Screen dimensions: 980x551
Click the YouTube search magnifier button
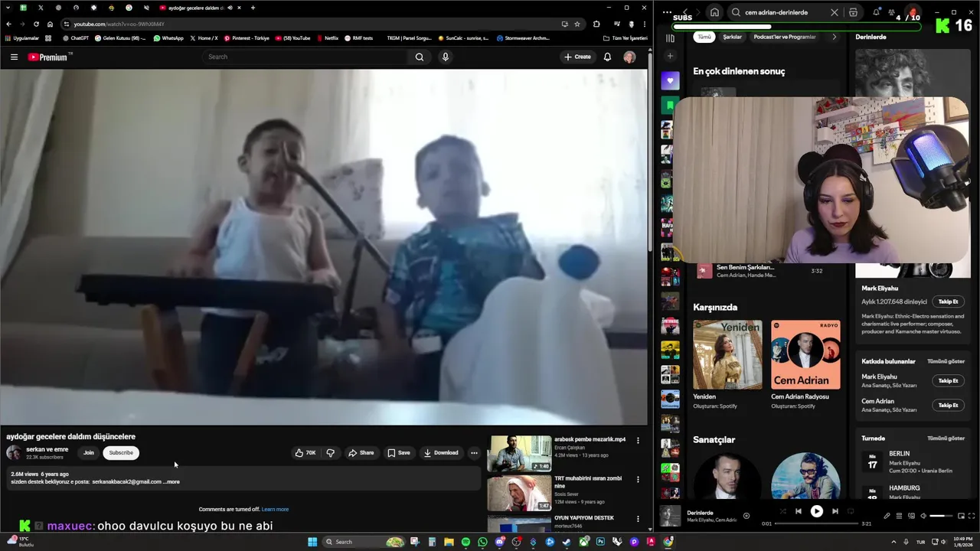pos(420,57)
